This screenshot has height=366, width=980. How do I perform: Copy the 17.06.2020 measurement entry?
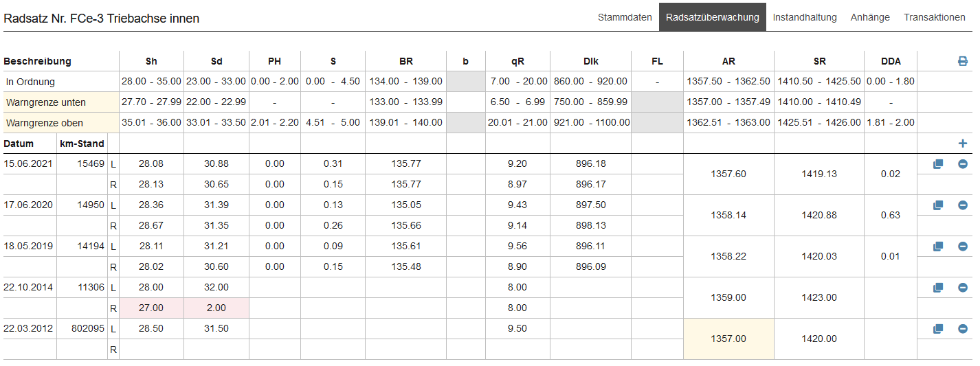(x=938, y=205)
